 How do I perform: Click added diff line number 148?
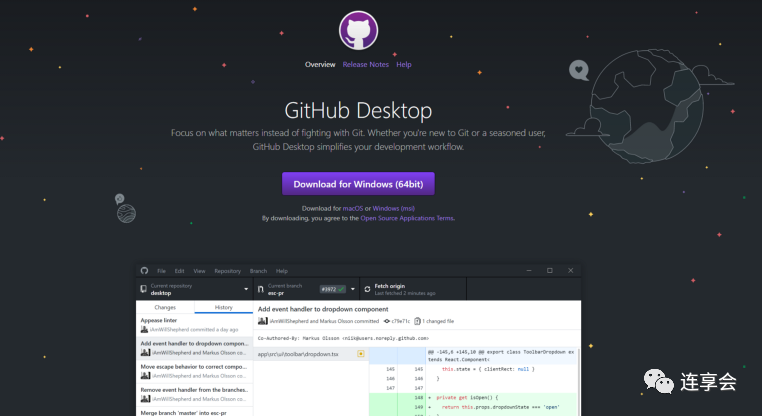[419, 398]
